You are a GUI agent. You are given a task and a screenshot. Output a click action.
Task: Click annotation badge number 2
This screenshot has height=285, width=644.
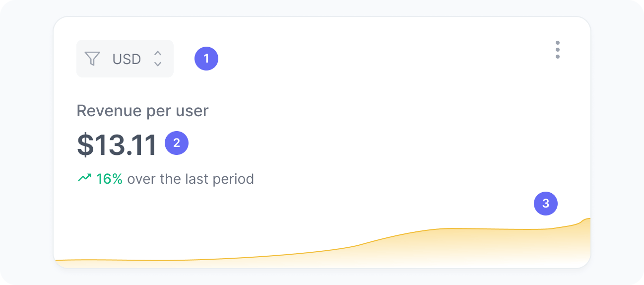coord(177,143)
